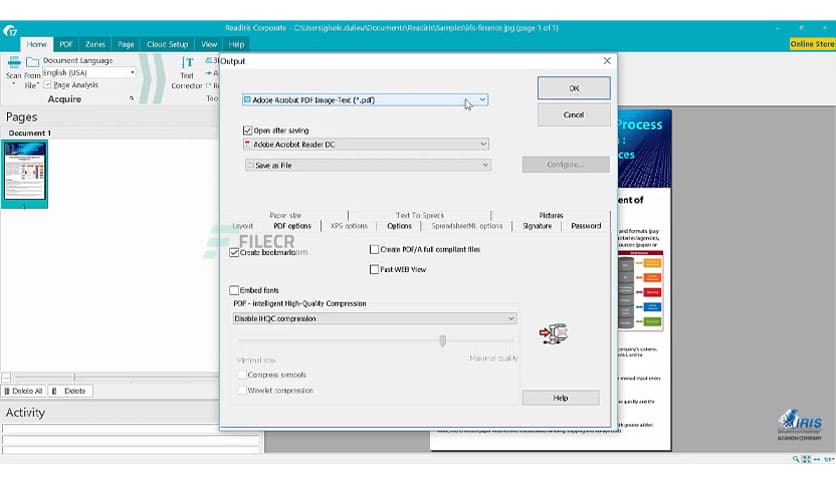Select the Options dialog tab
Image resolution: width=836 pixels, height=484 pixels.
(399, 226)
